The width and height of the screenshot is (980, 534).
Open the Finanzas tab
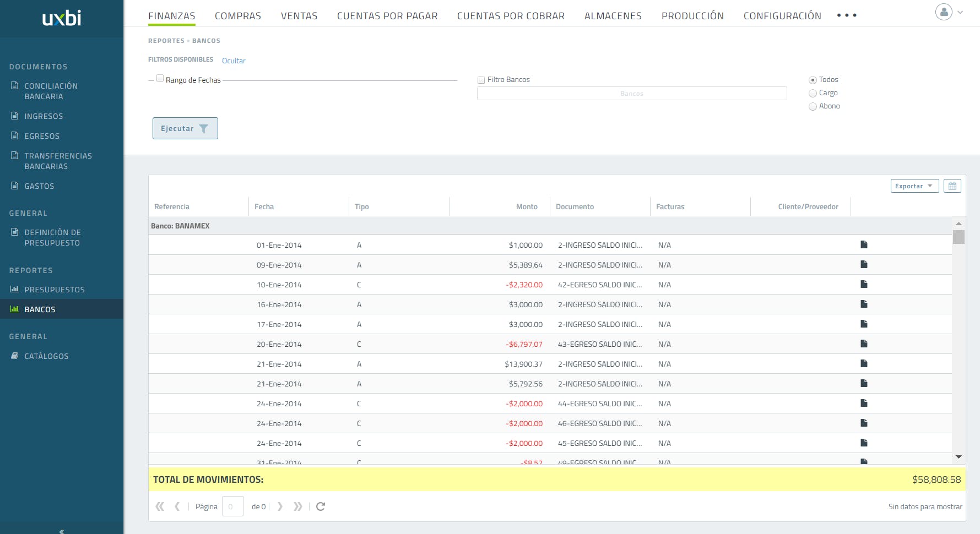pos(172,16)
